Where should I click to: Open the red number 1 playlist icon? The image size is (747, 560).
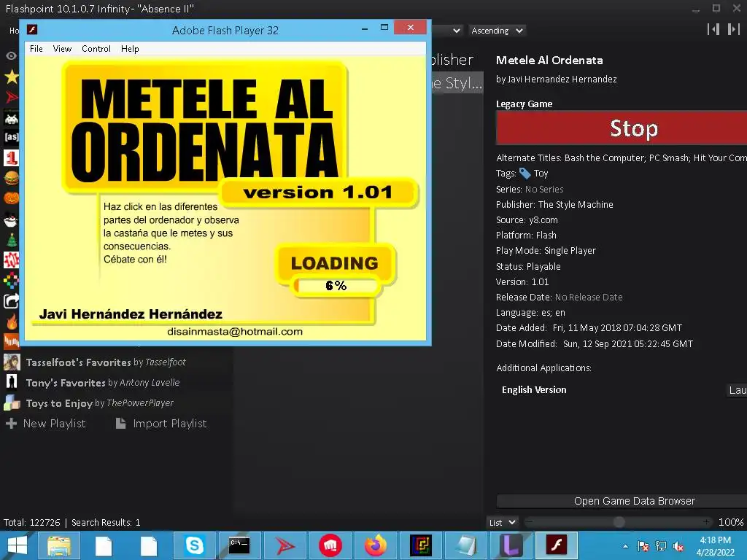[12, 157]
